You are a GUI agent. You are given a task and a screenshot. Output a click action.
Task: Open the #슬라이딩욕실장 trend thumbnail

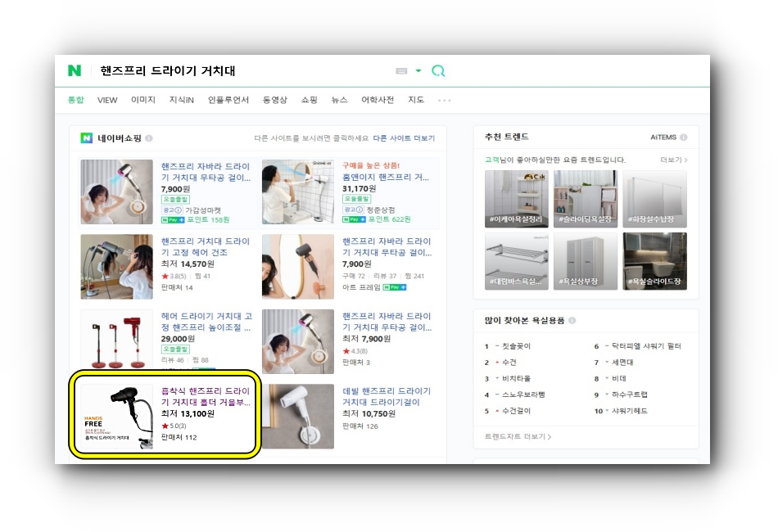(586, 199)
